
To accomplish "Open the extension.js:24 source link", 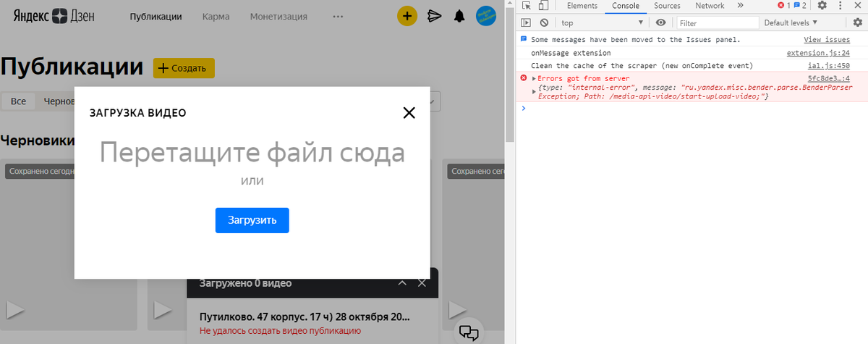I will point(818,53).
